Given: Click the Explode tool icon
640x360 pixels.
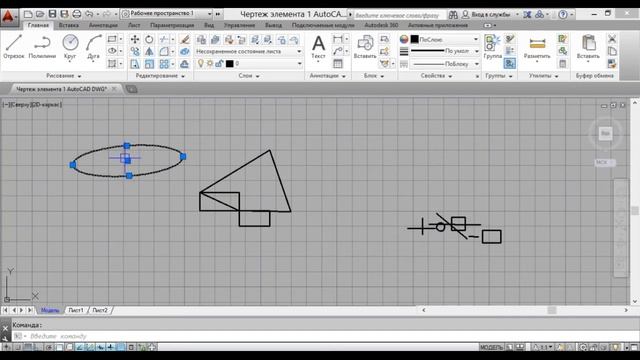Looking at the screenshot, I should pyautogui.click(x=185, y=51).
